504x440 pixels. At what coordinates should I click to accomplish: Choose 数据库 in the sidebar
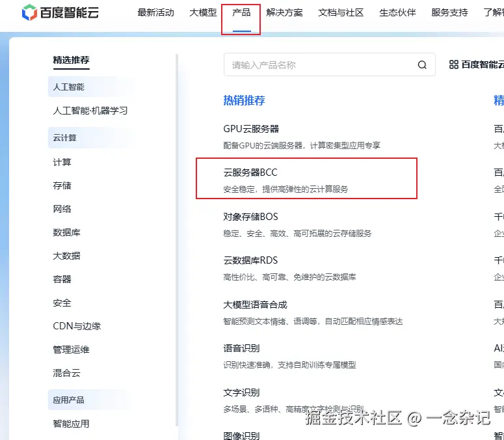pos(66,232)
